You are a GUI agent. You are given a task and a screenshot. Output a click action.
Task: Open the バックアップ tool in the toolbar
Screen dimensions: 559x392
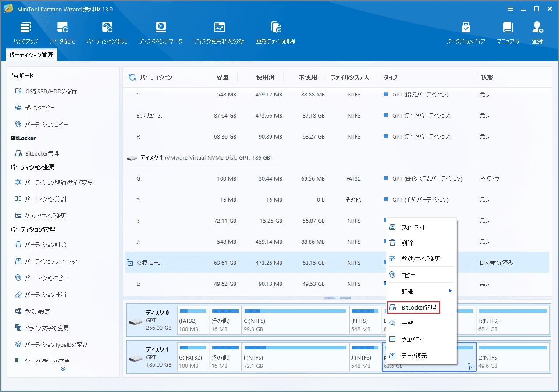coord(25,32)
